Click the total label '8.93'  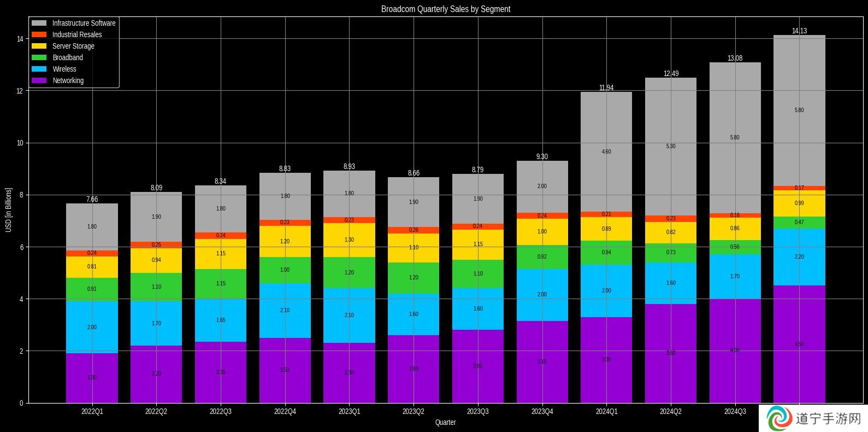[349, 166]
